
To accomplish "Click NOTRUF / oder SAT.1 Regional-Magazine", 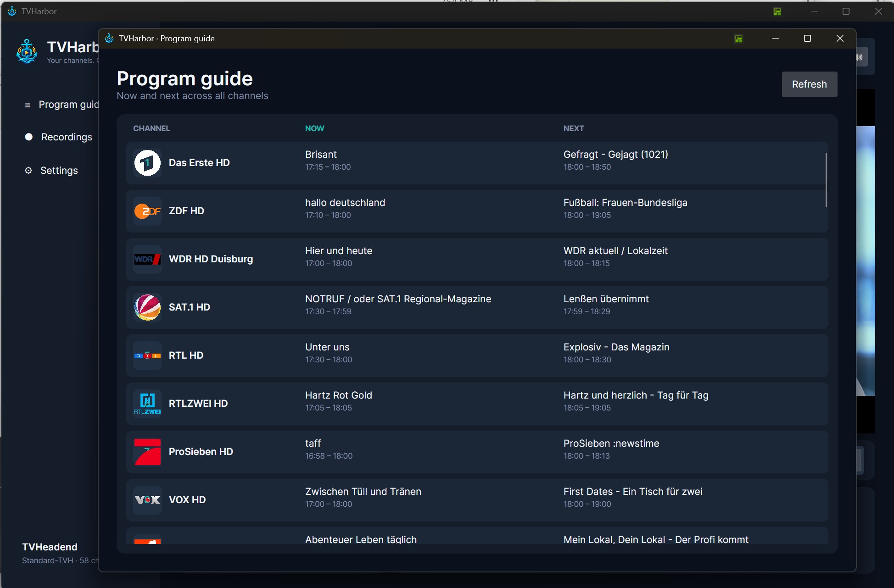I will [x=398, y=299].
